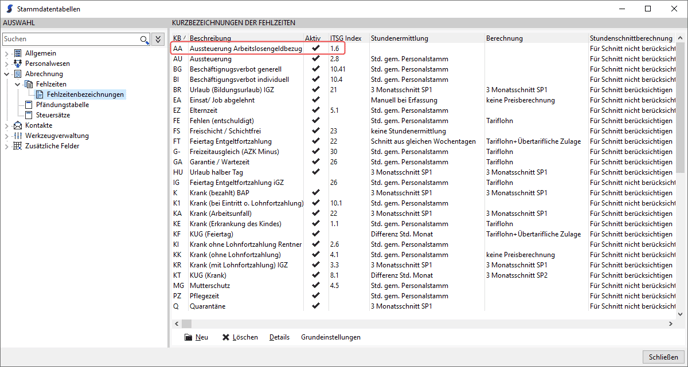This screenshot has height=367, width=688.
Task: Click the Allgemein tree icon
Action: (x=18, y=53)
